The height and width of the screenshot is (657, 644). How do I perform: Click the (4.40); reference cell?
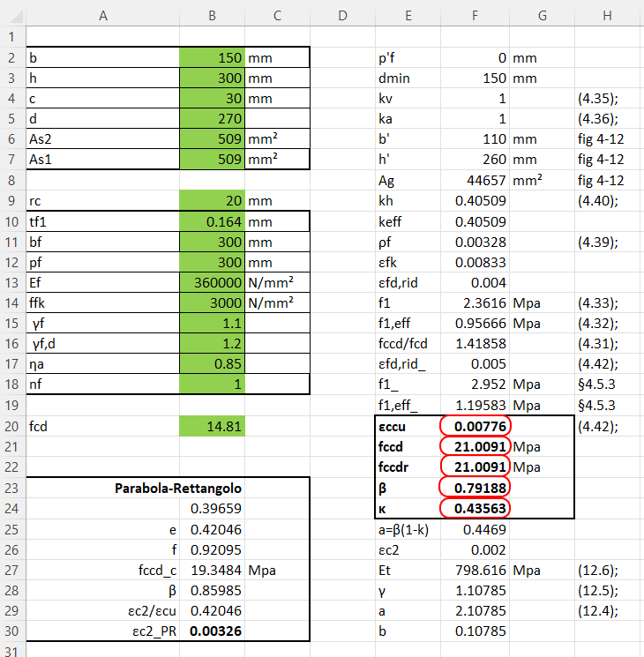607,201
